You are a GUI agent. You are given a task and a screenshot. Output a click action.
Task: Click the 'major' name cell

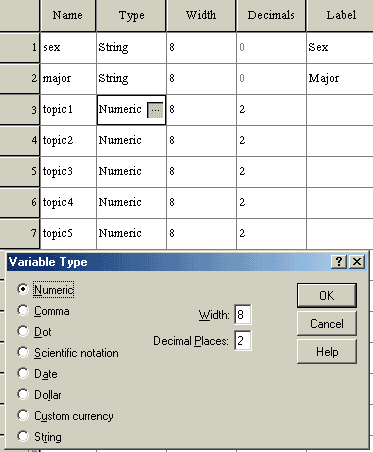(x=68, y=78)
